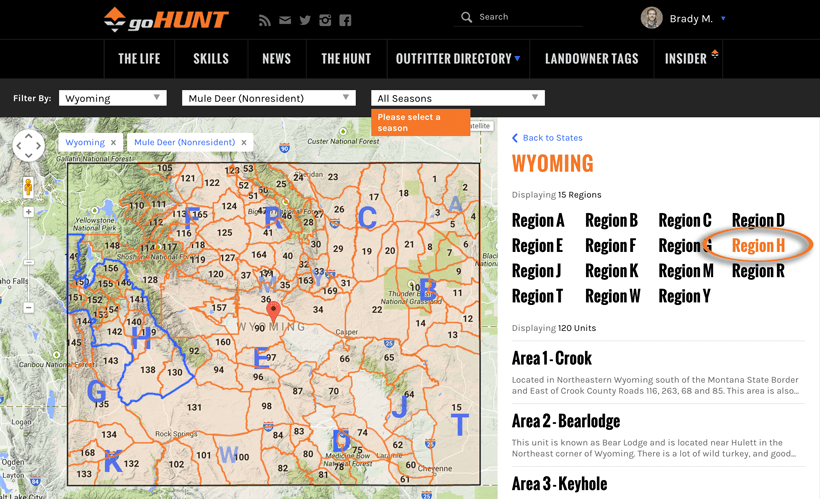Open the Mule Deer (Nonresident) species dropdown

point(269,98)
